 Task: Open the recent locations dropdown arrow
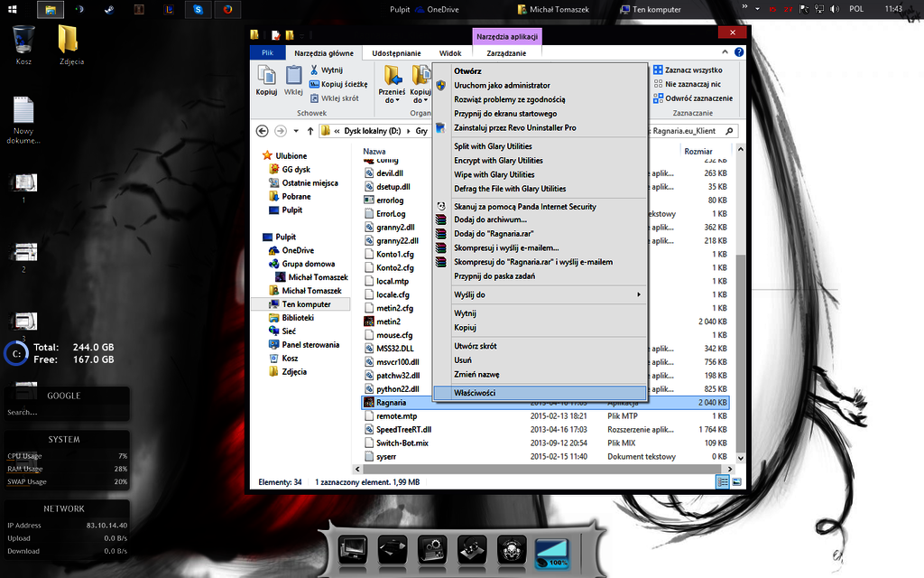tap(296, 131)
